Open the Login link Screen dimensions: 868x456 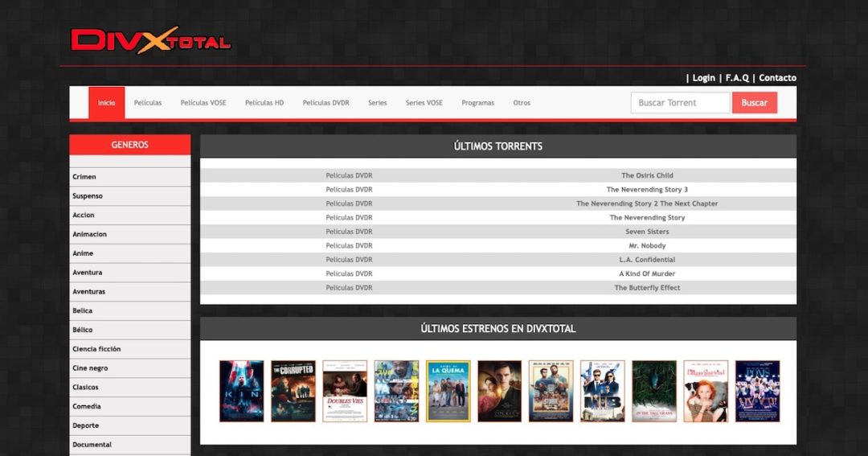pyautogui.click(x=703, y=78)
